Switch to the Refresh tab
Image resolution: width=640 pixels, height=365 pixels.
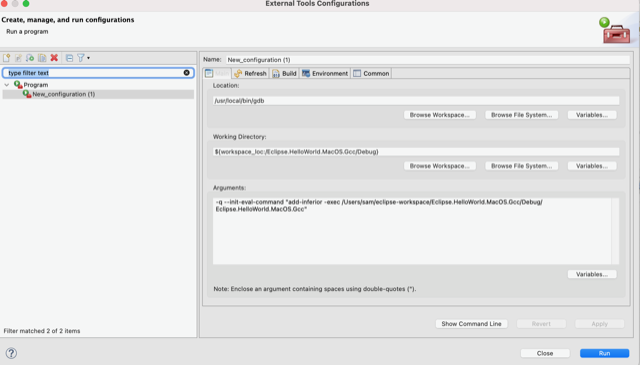(x=250, y=73)
